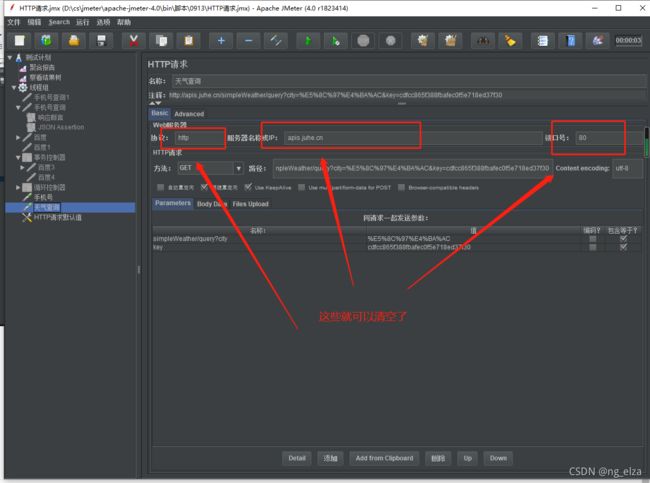Click the 添加 button
650x483 pixels.
(330, 459)
